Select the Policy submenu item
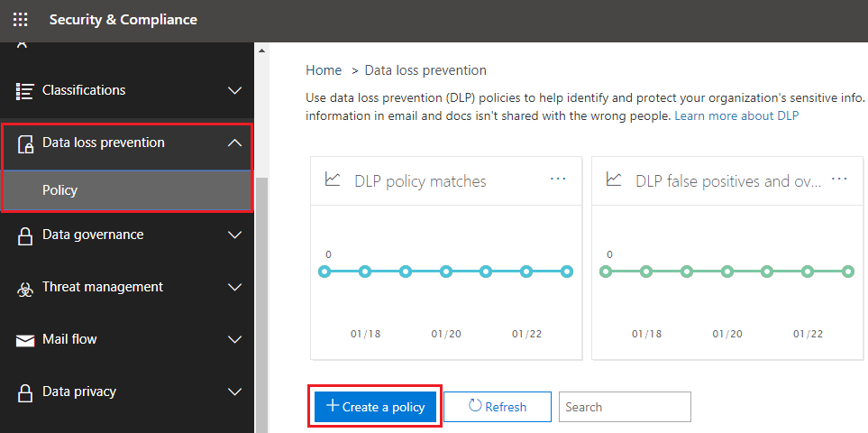The height and width of the screenshot is (433, 868). tap(127, 190)
